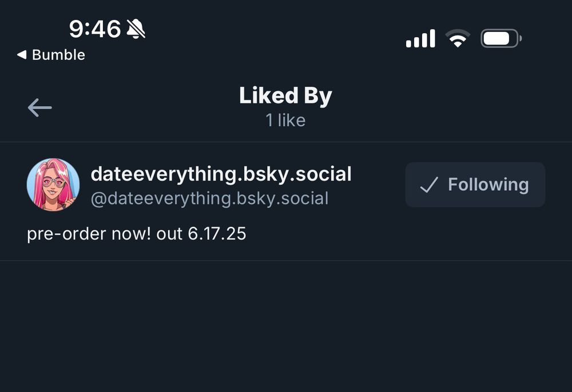Tap the 6.17.25 release date text
Image resolution: width=572 pixels, height=392 pixels.
pos(217,234)
